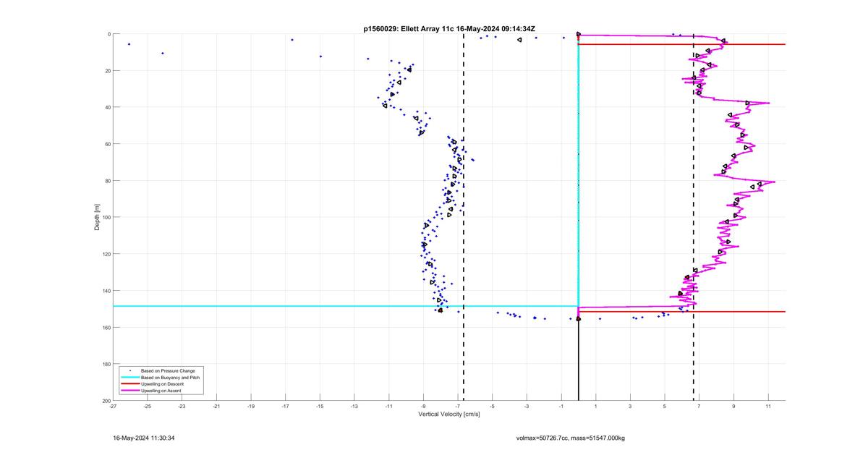Click x-axis tick label '-17'
The height and width of the screenshot is (450, 868).
[x=285, y=407]
